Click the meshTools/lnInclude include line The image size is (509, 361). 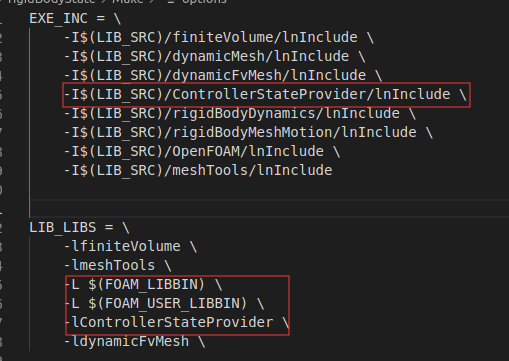tap(198, 171)
